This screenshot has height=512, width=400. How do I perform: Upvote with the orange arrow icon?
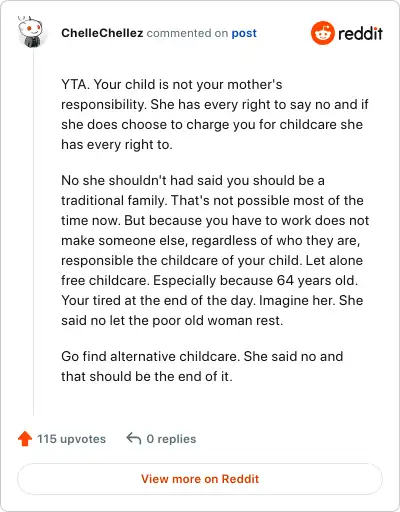pos(25,439)
